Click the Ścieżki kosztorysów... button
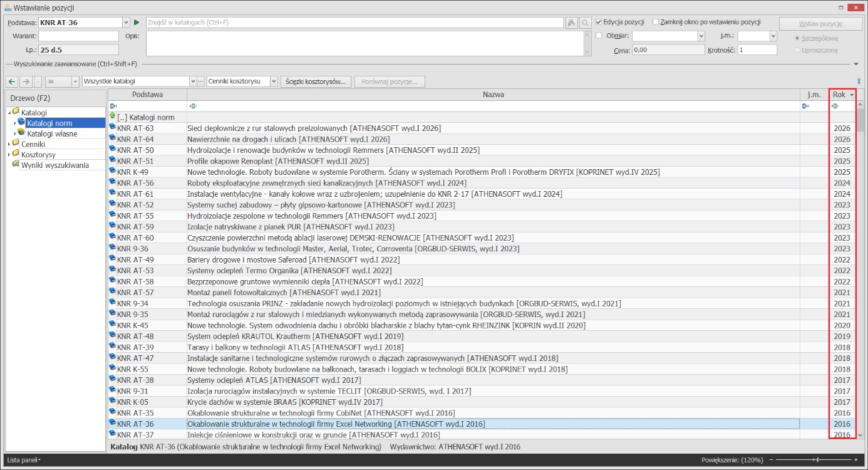 (316, 81)
